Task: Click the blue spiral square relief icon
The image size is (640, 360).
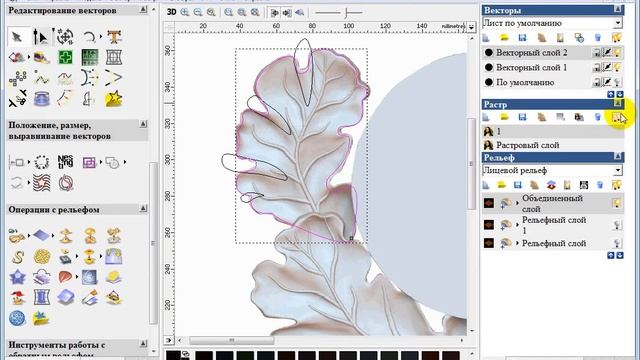Action: point(89,277)
